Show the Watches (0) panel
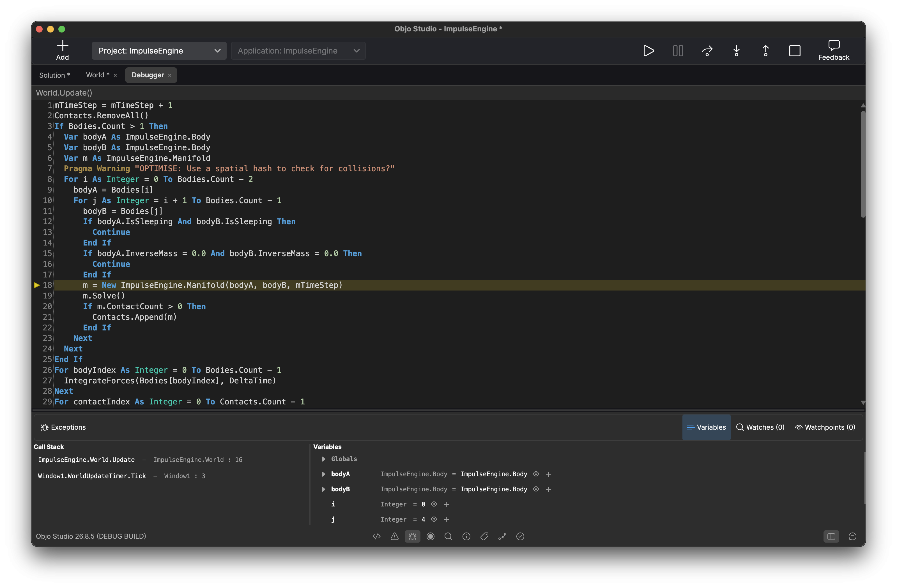Screen dimensions: 897x588 coord(760,427)
